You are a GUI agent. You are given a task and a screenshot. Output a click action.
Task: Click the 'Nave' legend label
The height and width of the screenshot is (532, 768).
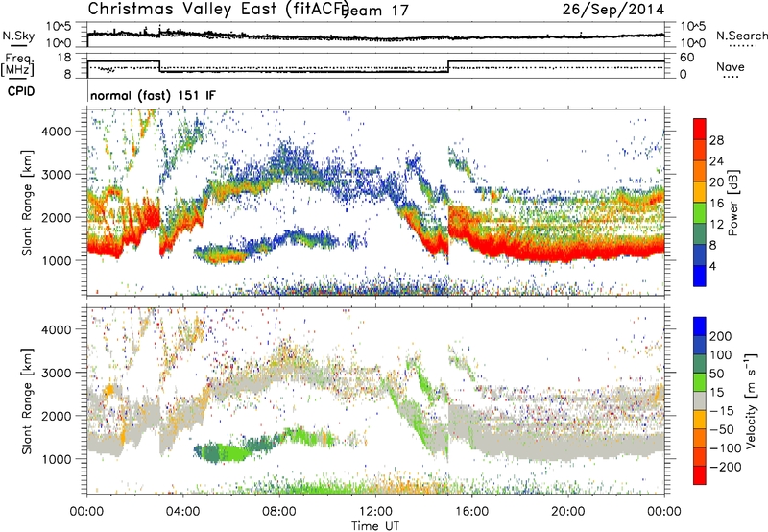tap(730, 66)
